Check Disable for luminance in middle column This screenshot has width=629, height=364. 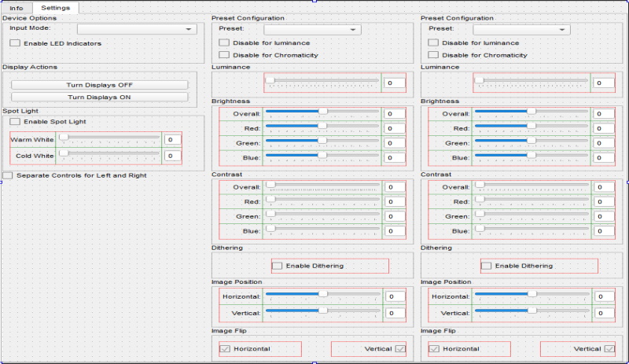coord(265,42)
